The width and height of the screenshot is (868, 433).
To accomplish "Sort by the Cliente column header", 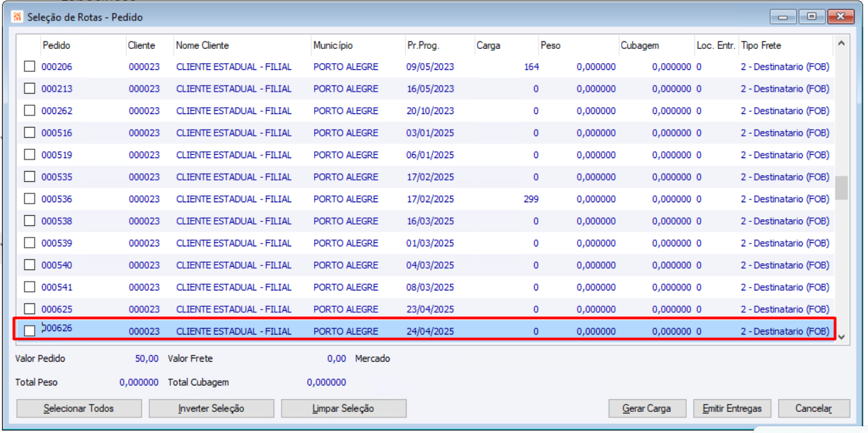I will (x=149, y=45).
